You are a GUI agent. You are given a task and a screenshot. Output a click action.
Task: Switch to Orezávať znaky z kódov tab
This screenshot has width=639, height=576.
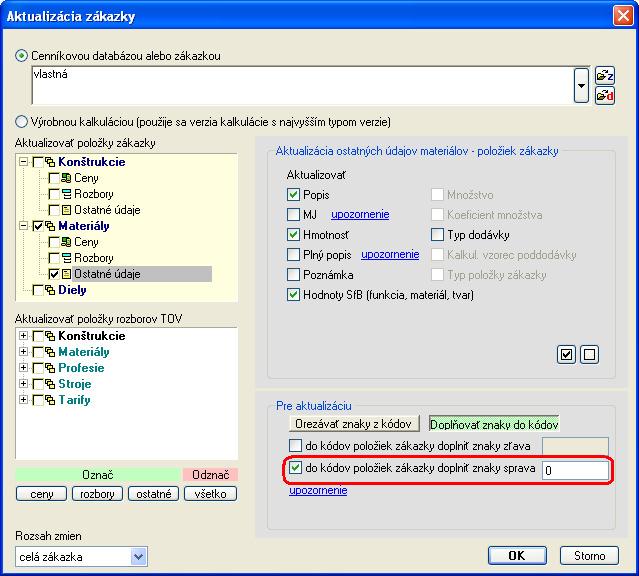pyautogui.click(x=354, y=424)
